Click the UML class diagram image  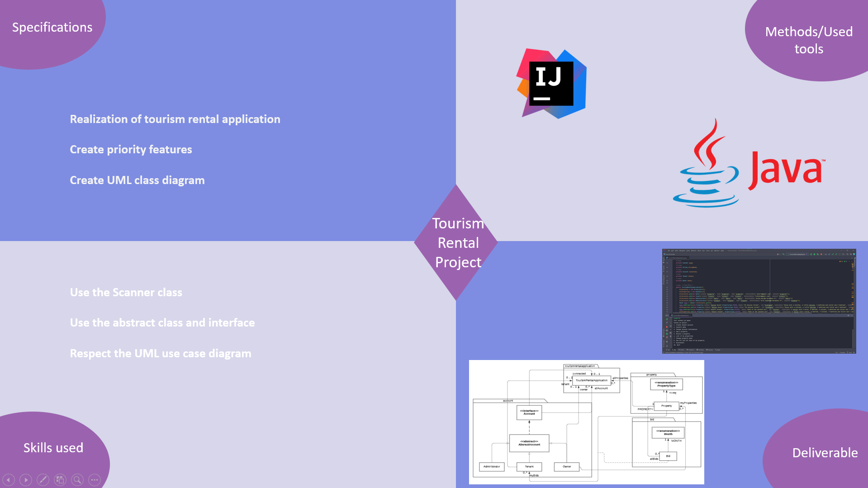tap(587, 422)
